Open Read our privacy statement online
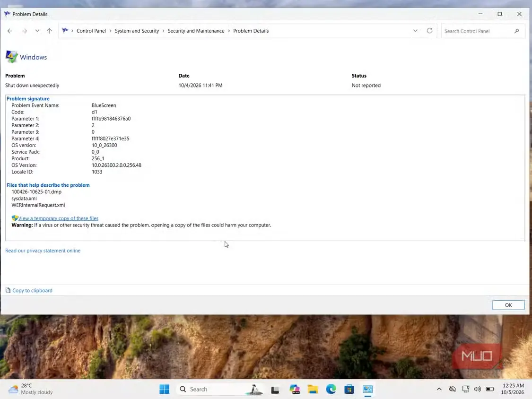Viewport: 532px width, 399px height. [43, 251]
